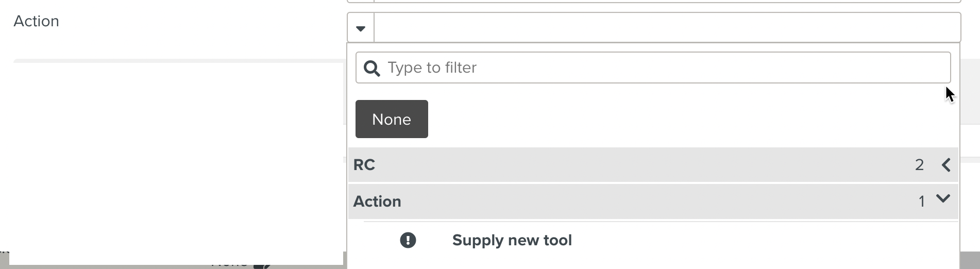The image size is (980, 269).
Task: Click the RC group header label
Action: pos(364,165)
